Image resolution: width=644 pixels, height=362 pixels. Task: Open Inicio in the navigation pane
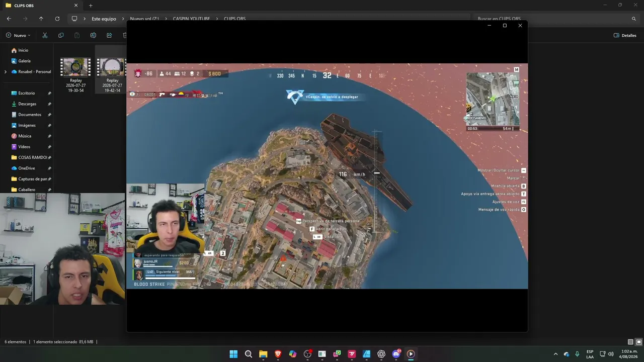pos(23,50)
